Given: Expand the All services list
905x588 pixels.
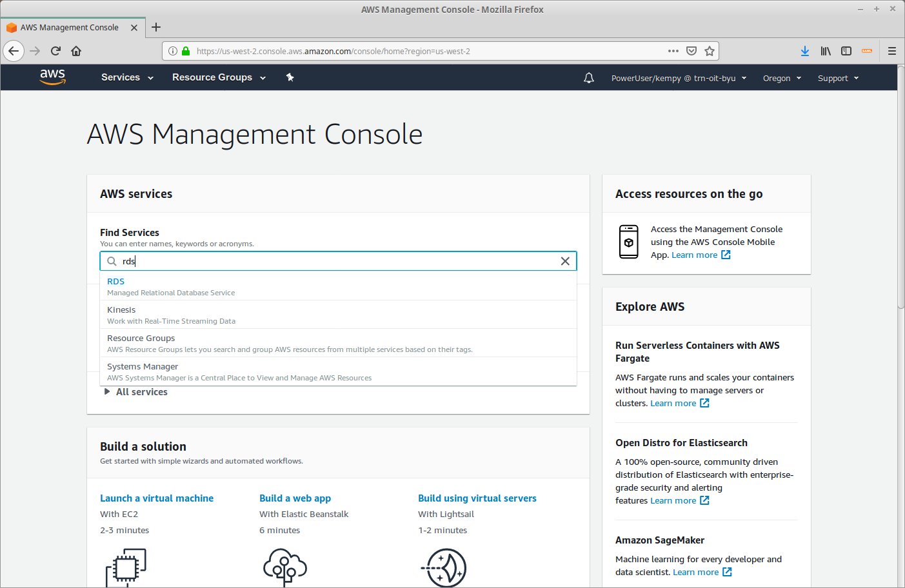Looking at the screenshot, I should (136, 392).
